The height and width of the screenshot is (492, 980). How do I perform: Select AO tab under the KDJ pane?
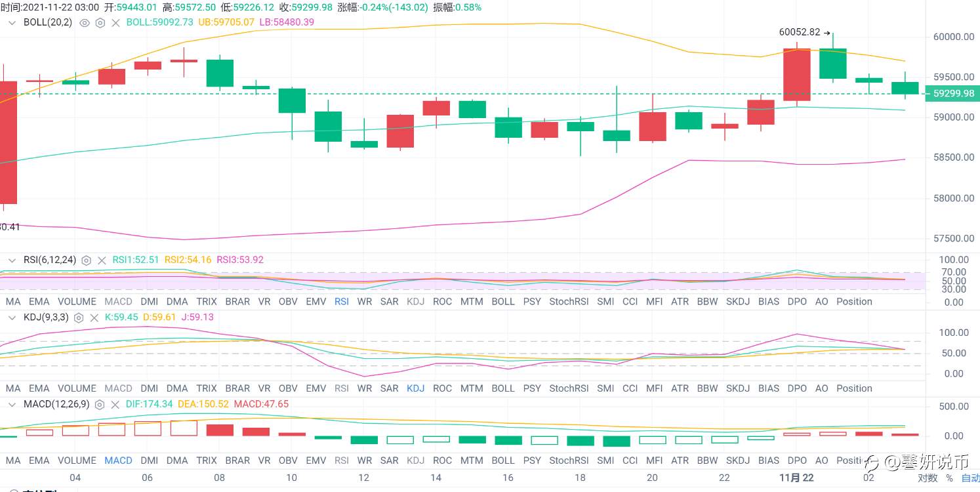(822, 388)
